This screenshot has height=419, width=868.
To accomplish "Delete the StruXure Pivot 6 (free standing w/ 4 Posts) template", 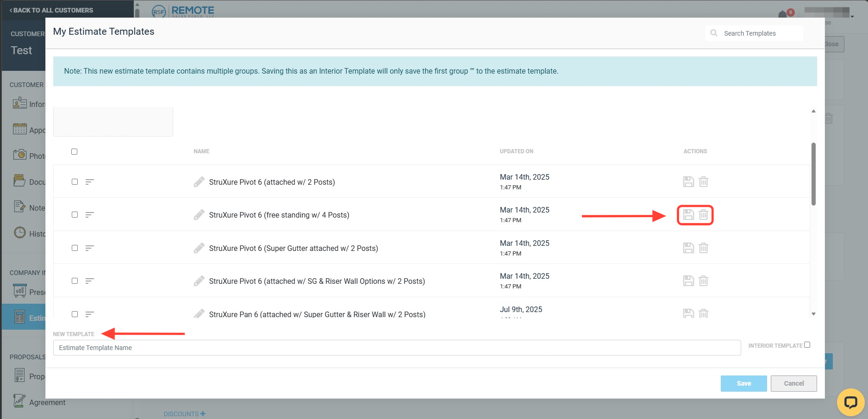I will (x=703, y=215).
